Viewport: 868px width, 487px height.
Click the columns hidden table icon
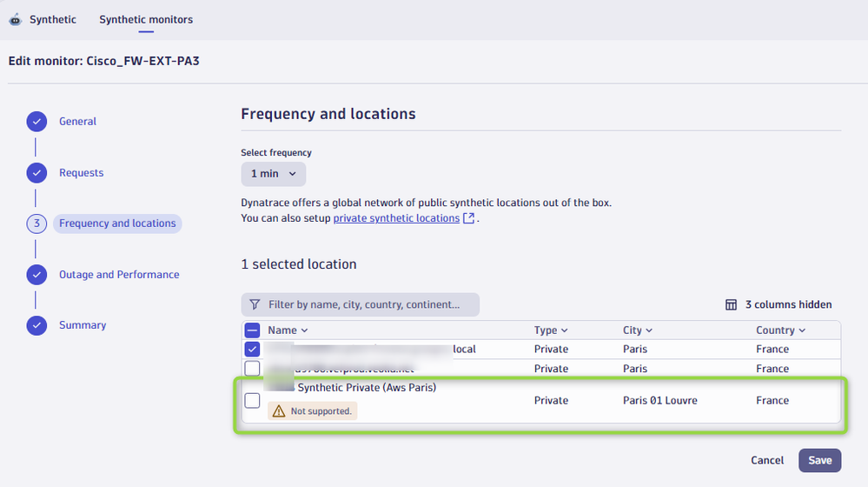point(731,305)
